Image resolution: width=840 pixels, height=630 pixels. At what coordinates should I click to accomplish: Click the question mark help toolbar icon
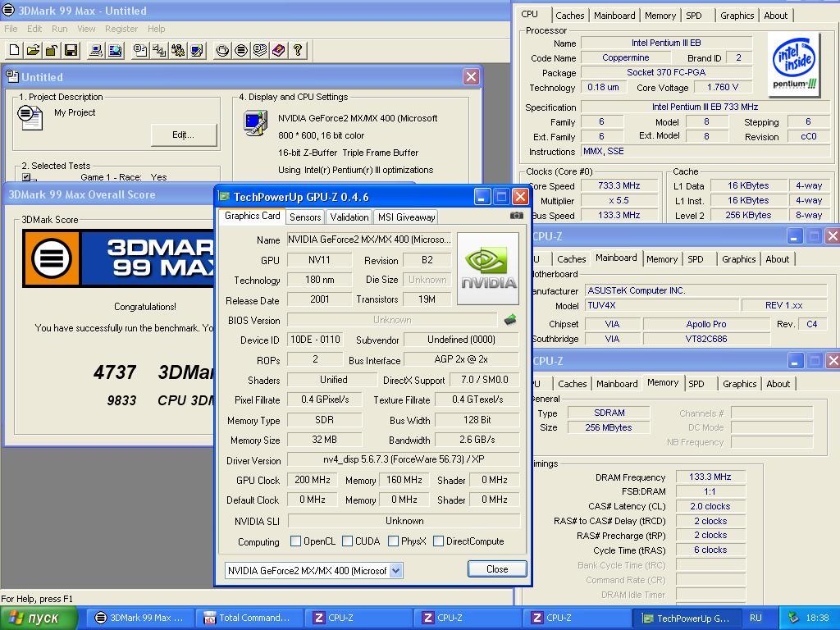click(297, 50)
